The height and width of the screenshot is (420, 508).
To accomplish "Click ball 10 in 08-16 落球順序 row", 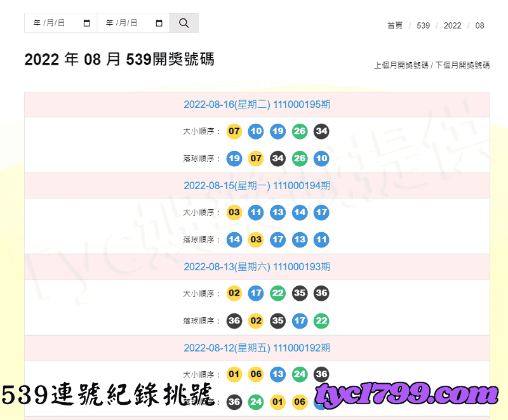I will tap(321, 159).
